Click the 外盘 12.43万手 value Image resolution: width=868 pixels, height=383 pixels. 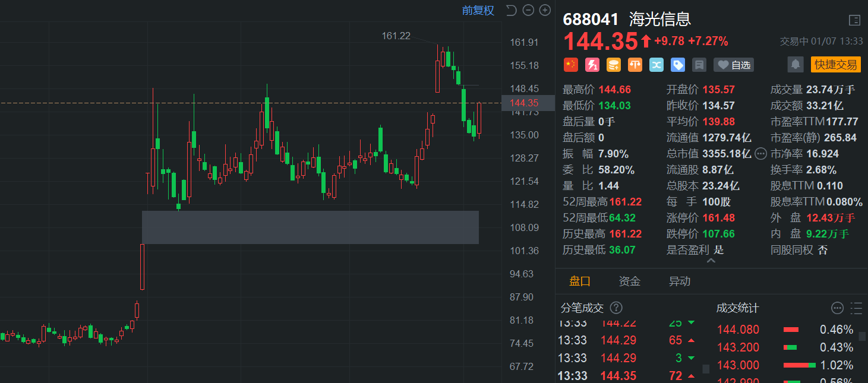(831, 218)
